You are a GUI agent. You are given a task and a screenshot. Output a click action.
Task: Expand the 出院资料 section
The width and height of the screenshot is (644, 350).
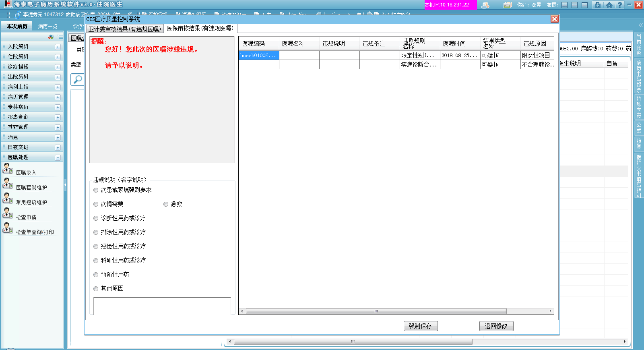[x=58, y=77]
